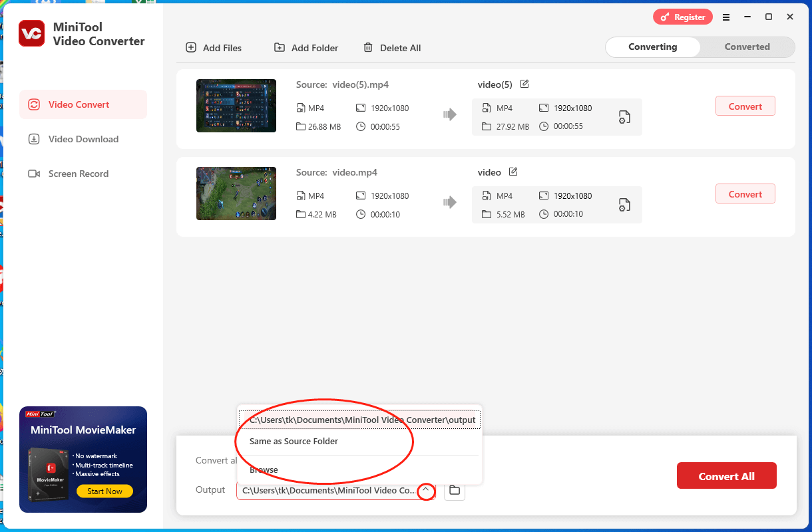Click the key icon in Register button

tap(664, 17)
